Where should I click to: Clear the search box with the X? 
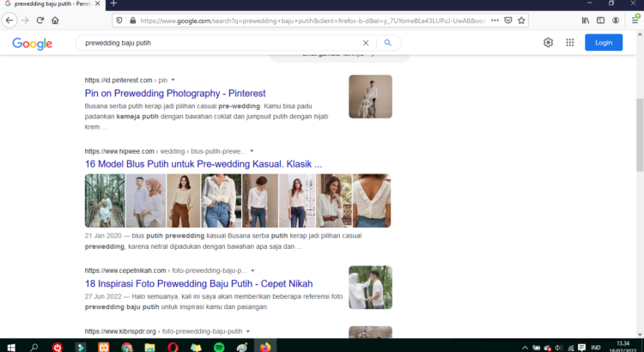(366, 43)
